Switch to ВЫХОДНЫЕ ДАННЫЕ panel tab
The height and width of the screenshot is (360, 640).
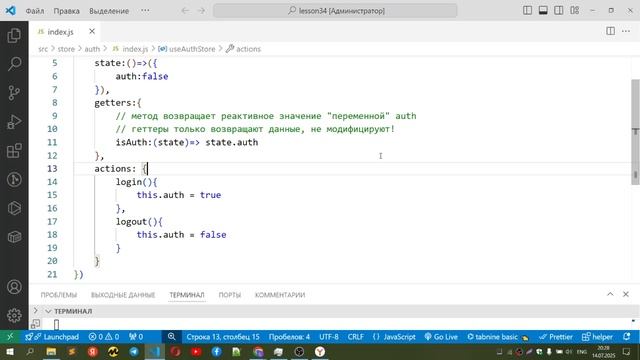pos(123,295)
